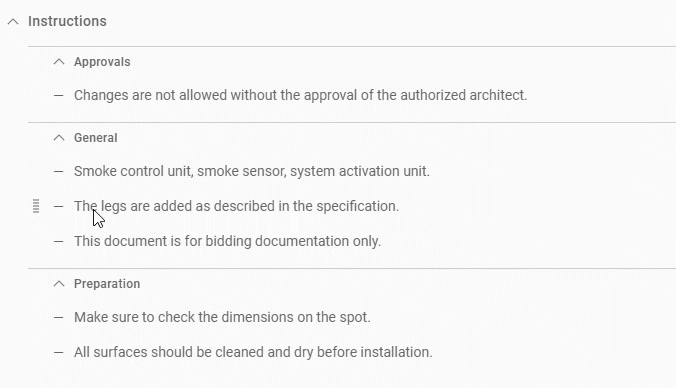
Task: Click the dash icon before surfaces cleaned line
Action: click(59, 352)
